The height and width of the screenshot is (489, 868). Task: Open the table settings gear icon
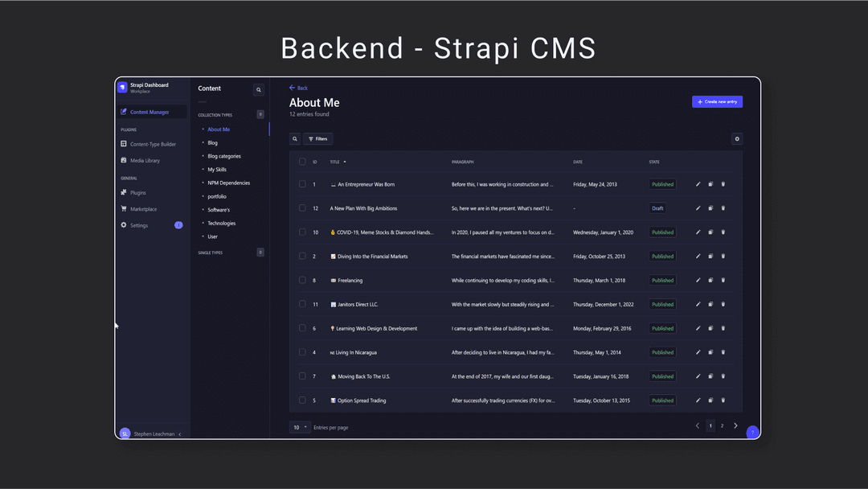(x=737, y=139)
